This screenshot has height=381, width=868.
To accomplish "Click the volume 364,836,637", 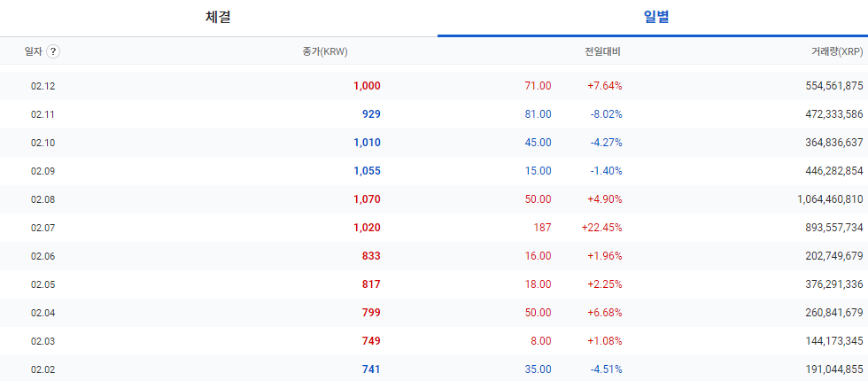I will click(834, 143).
